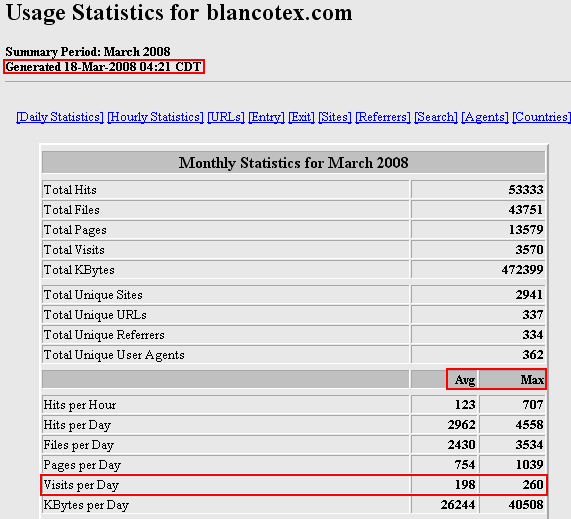The height and width of the screenshot is (519, 571).
Task: Click the Total Unique Referrers row label
Action: pyautogui.click(x=104, y=335)
